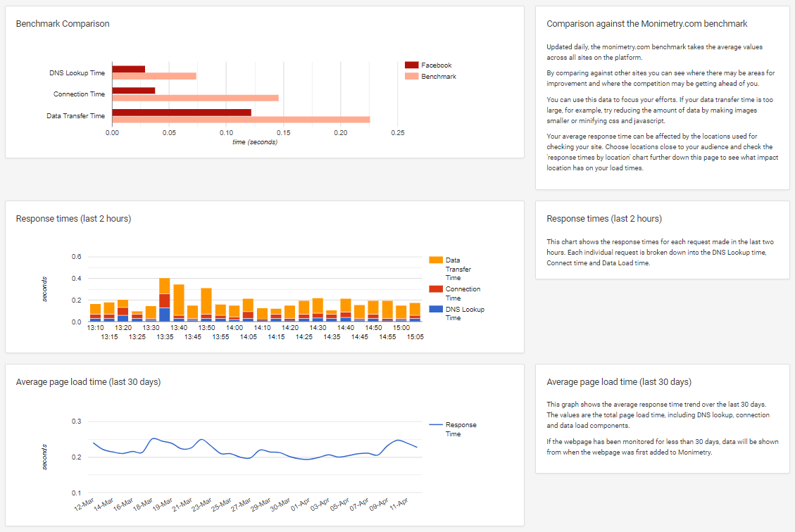
Task: Click the Benchmark Comparison chart heading
Action: (63, 24)
